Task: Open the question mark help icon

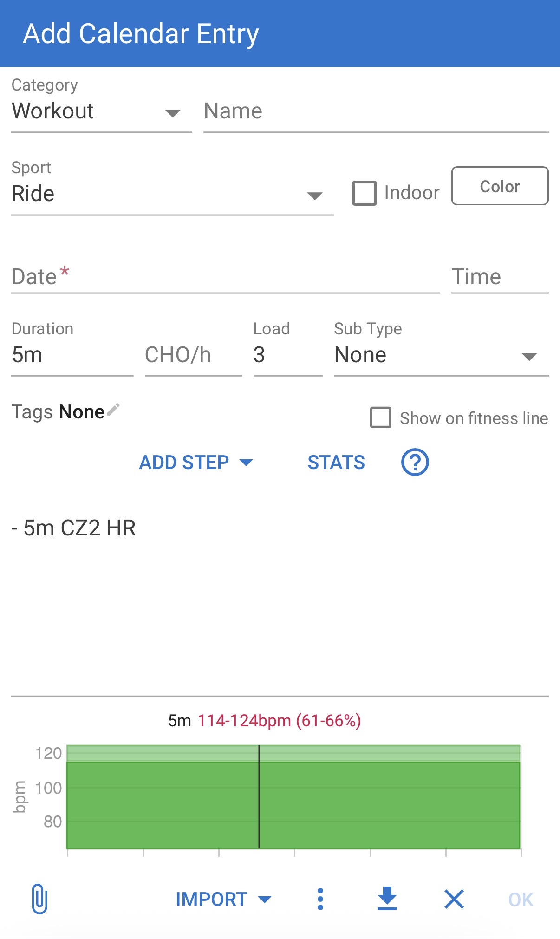Action: click(415, 462)
